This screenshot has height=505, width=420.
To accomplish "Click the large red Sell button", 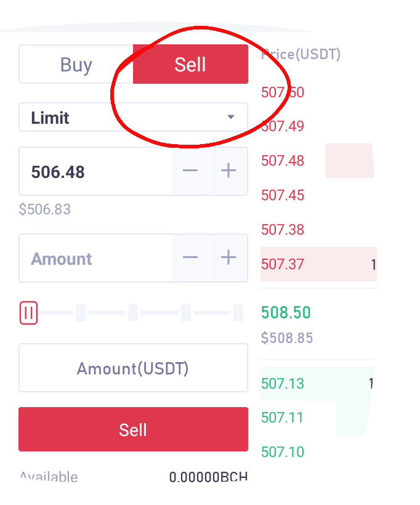I will tap(134, 429).
